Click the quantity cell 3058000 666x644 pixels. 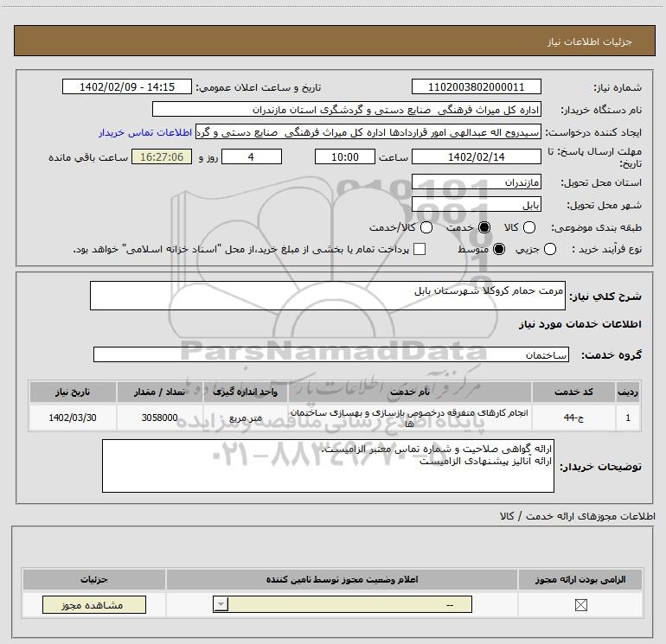pos(159,418)
